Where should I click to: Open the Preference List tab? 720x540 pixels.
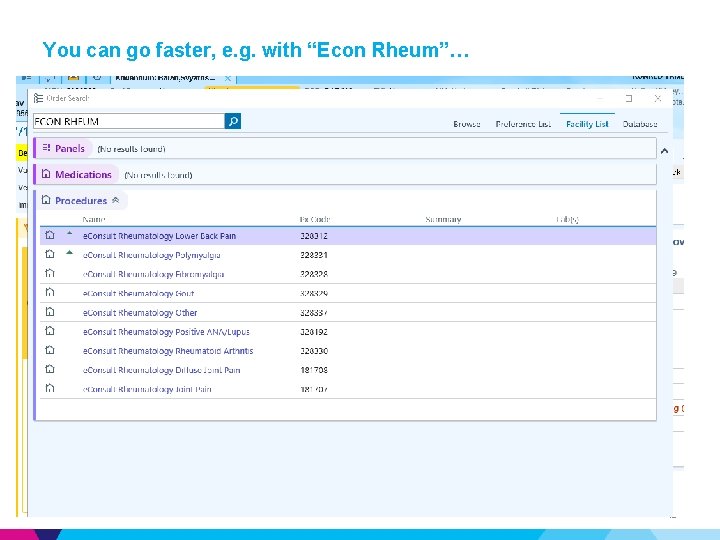click(523, 124)
